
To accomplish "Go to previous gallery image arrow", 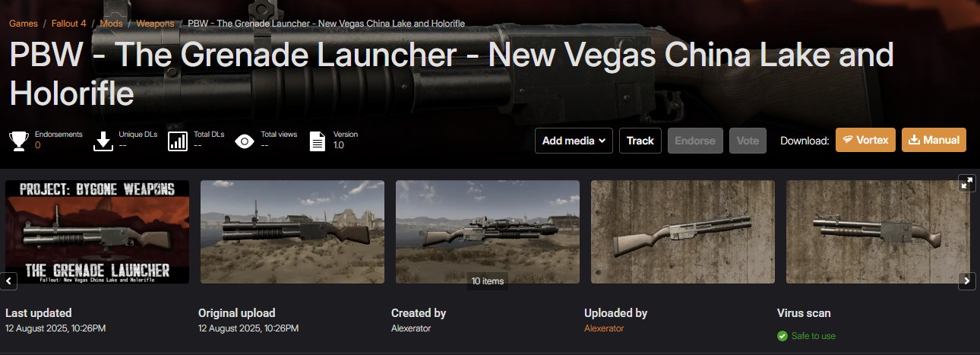I will pyautogui.click(x=8, y=281).
